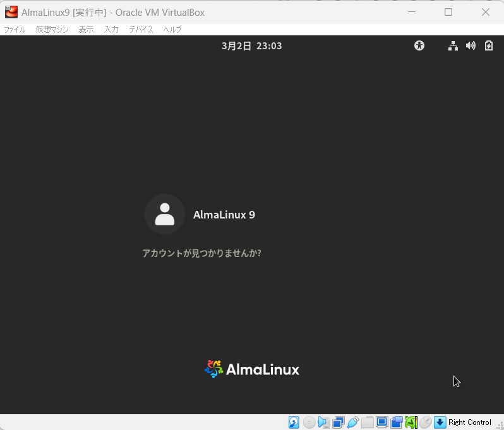Click the volume speaker icon in top bar
504x430 pixels.
(x=471, y=45)
